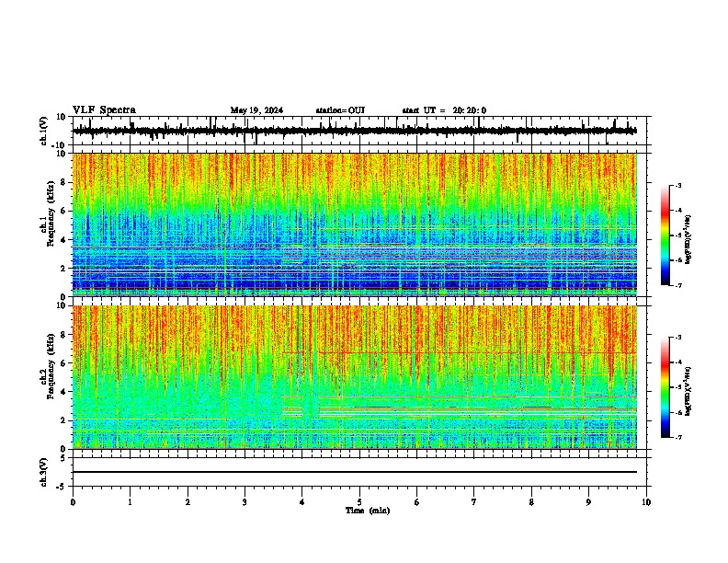
Task: Click the 'ch.1(V)' waveform axis label
Action: pyautogui.click(x=44, y=131)
